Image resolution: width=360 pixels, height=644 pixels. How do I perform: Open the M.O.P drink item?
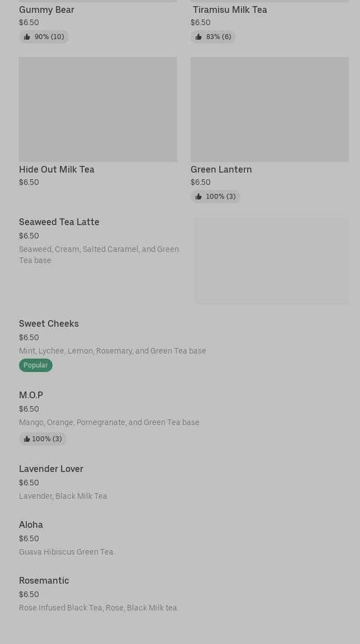(x=31, y=395)
